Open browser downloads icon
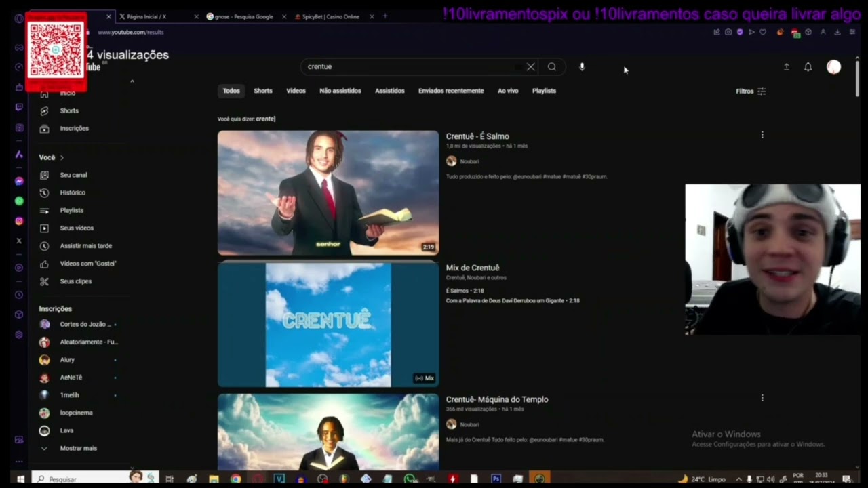The width and height of the screenshot is (868, 488). tap(837, 32)
